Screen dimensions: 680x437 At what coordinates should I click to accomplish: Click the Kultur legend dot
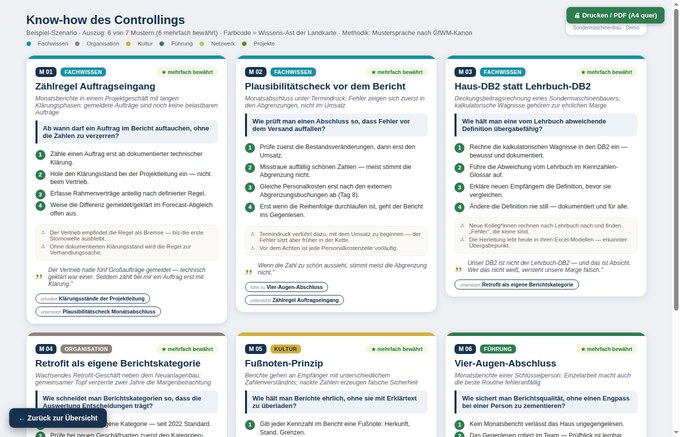click(128, 44)
